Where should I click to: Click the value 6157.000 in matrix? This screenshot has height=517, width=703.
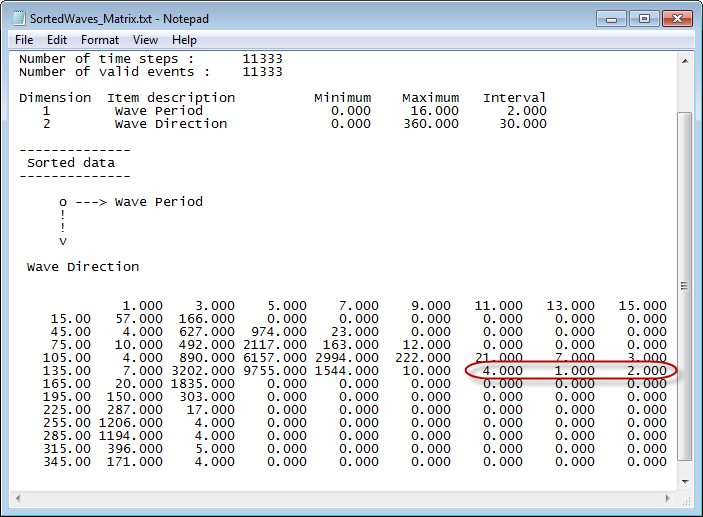click(x=275, y=358)
